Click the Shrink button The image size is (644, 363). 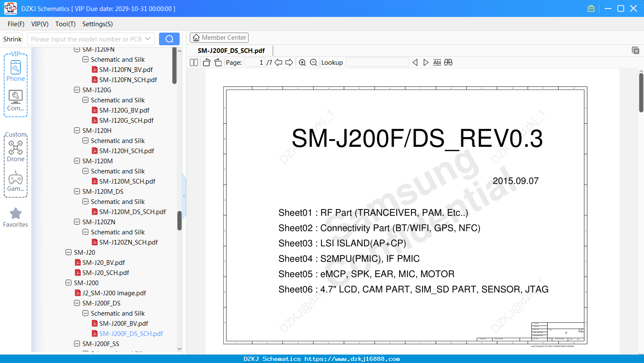pos(13,39)
